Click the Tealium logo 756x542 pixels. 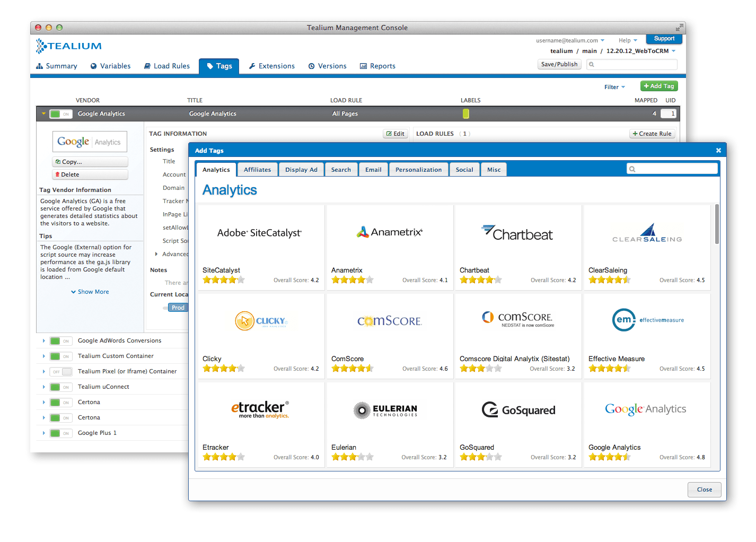point(69,46)
